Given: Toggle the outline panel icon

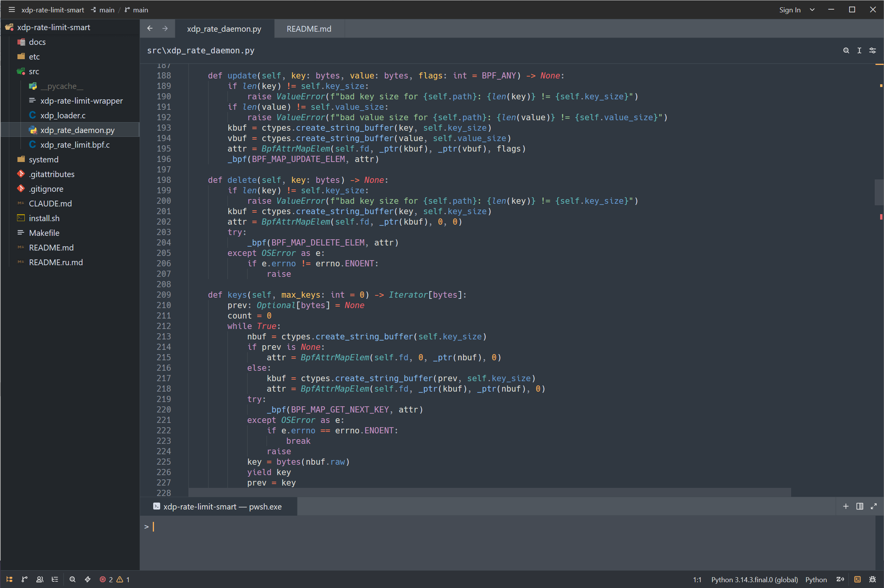Looking at the screenshot, I should pyautogui.click(x=55, y=579).
